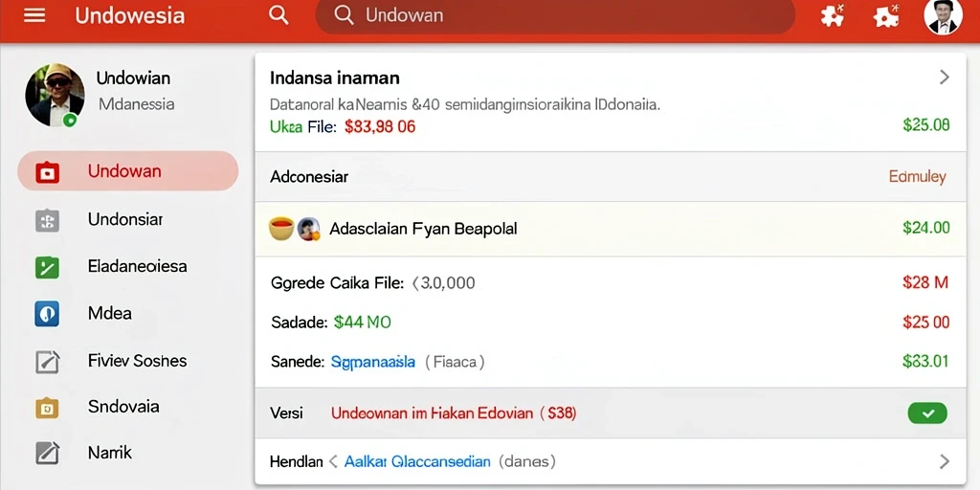Expand the Indansa inaman chevron
980x490 pixels.
[945, 78]
